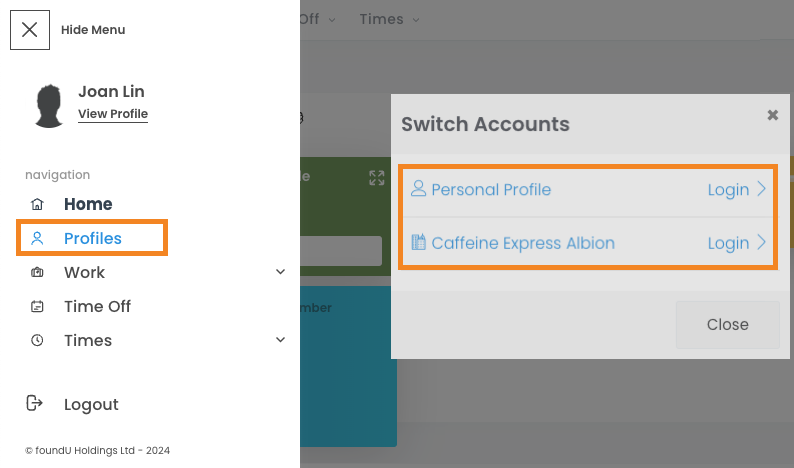This screenshot has height=468, width=794.
Task: Click the Home house icon
Action: point(38,204)
